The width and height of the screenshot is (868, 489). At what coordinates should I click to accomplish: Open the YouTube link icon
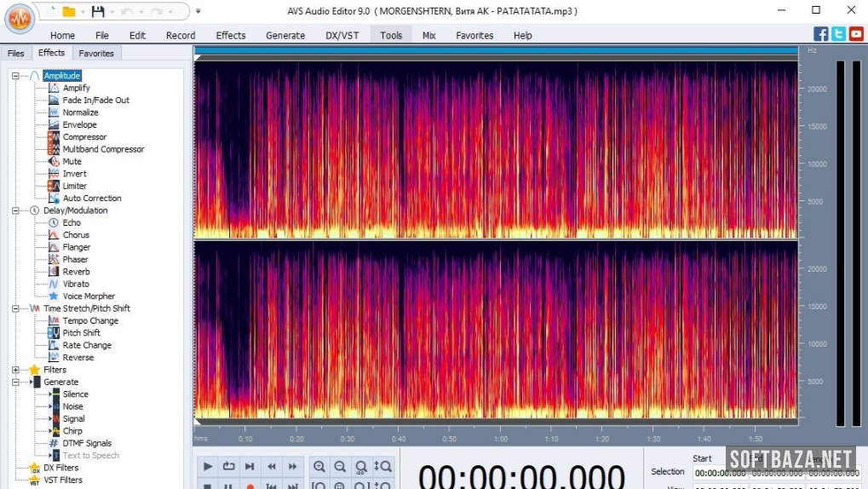point(856,34)
